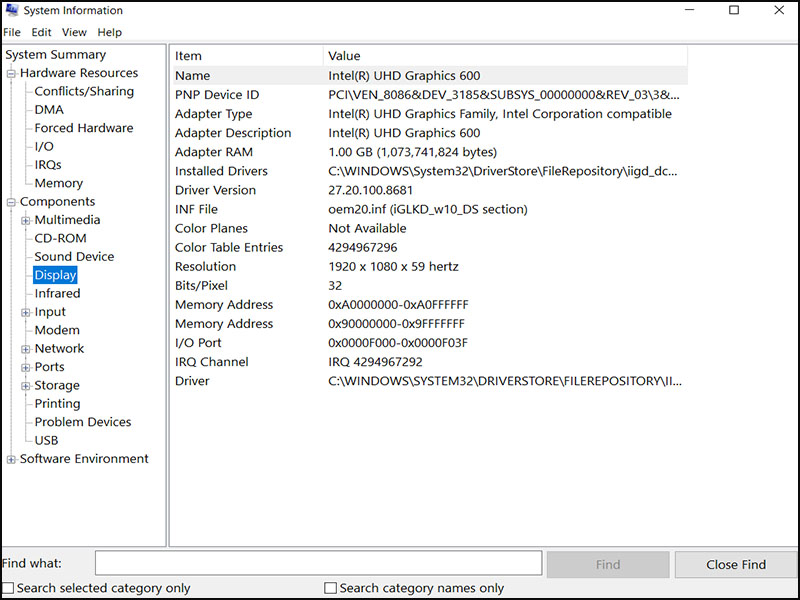Open the Edit menu
The width and height of the screenshot is (800, 600).
tap(41, 32)
